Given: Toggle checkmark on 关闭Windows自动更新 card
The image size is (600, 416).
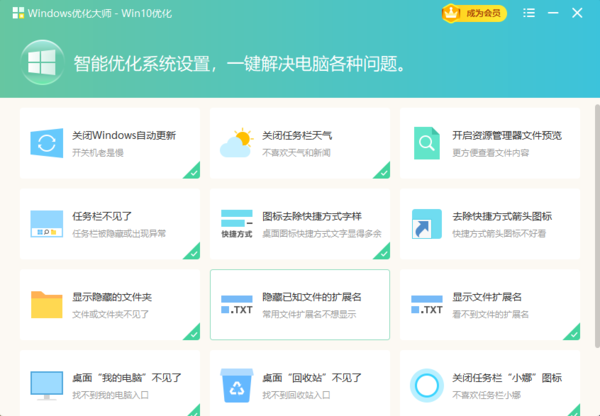Looking at the screenshot, I should click(192, 171).
